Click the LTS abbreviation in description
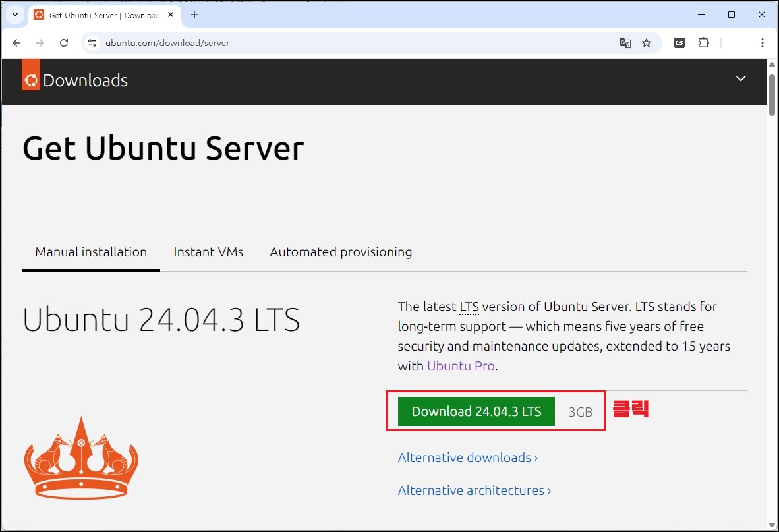779x532 pixels. click(x=469, y=307)
